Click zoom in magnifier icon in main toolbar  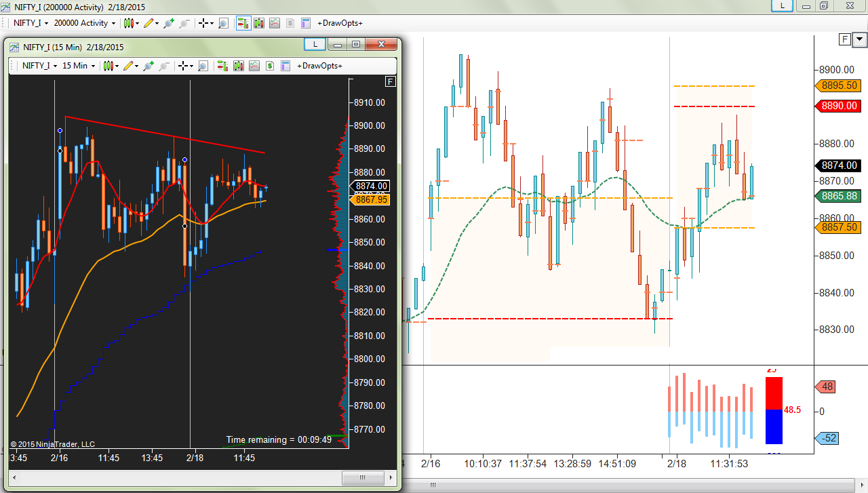click(x=168, y=23)
